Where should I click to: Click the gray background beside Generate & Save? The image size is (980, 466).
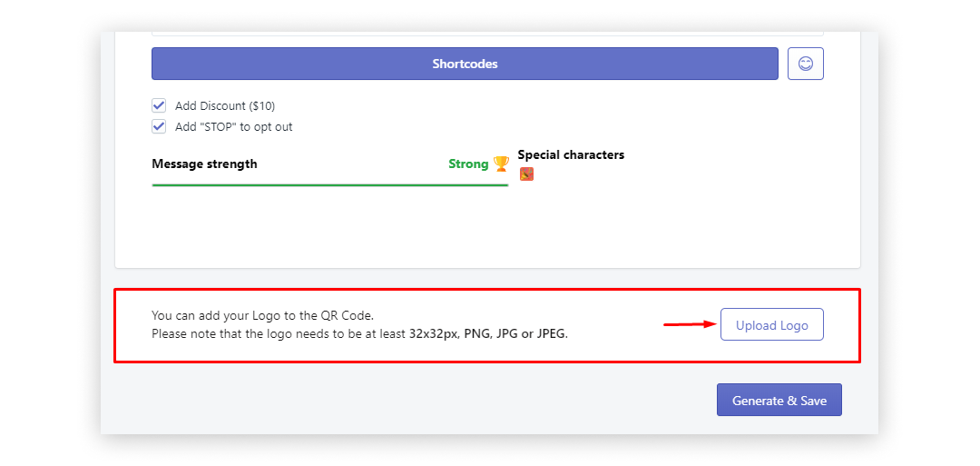(x=413, y=401)
